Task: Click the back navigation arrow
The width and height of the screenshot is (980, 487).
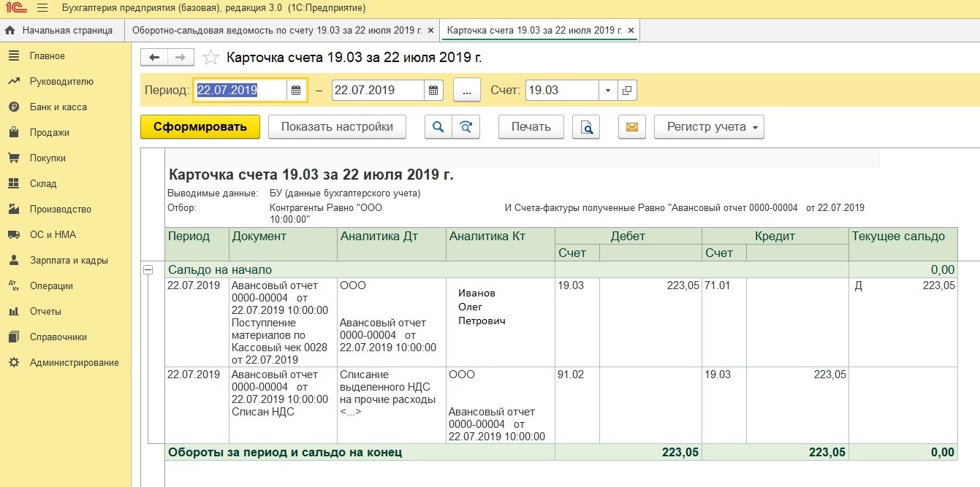Action: (x=154, y=58)
